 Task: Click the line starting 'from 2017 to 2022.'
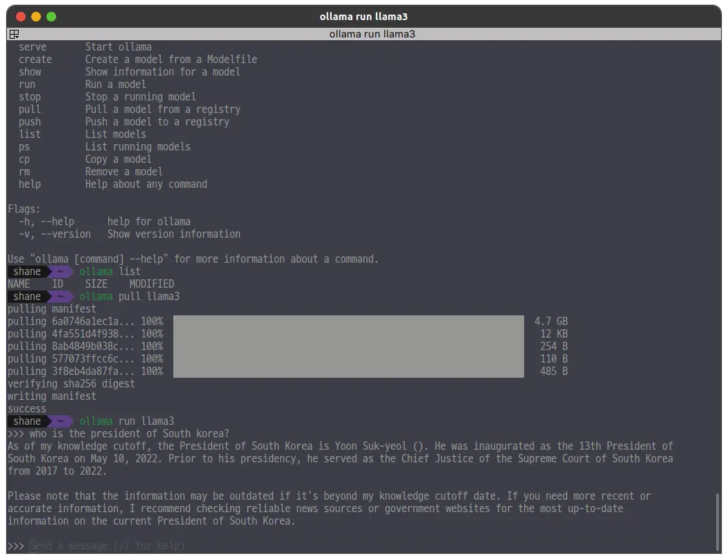pyautogui.click(x=57, y=471)
